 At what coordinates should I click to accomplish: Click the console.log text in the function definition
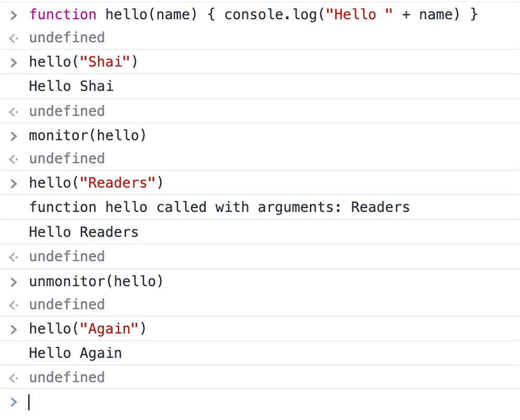pos(270,15)
